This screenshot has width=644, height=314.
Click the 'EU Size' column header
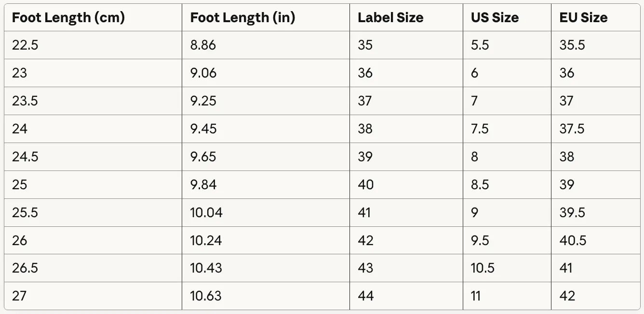point(583,18)
